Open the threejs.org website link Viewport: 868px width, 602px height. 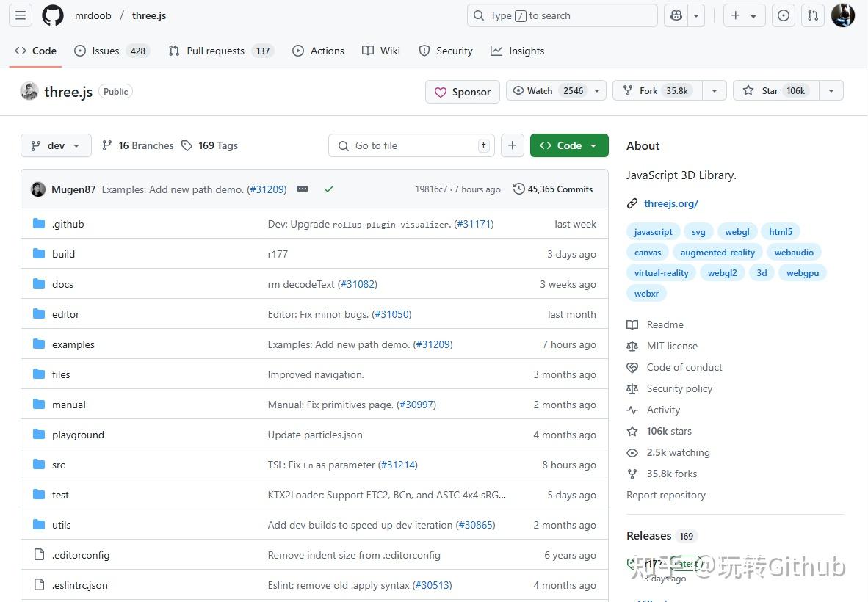pyautogui.click(x=671, y=203)
